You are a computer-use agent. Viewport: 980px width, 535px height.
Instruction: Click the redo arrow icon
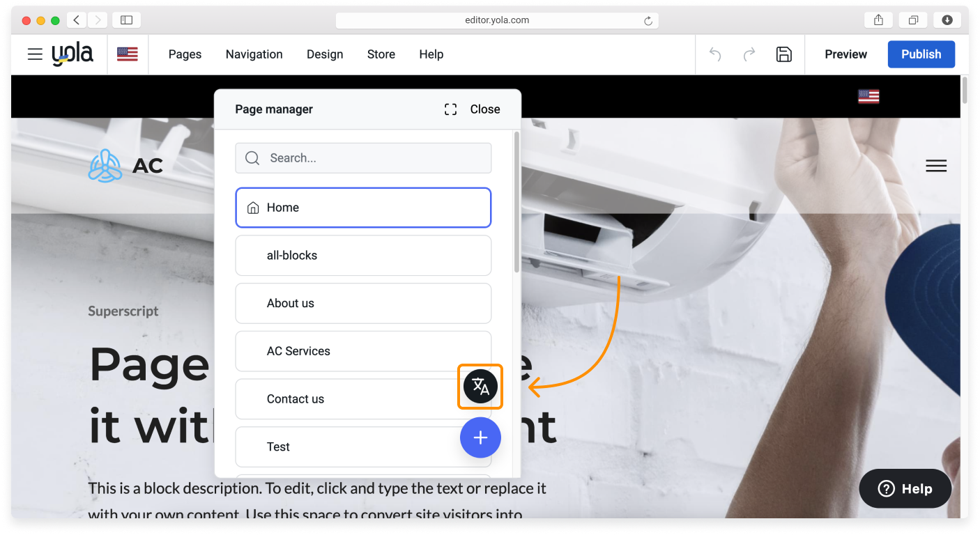click(749, 54)
